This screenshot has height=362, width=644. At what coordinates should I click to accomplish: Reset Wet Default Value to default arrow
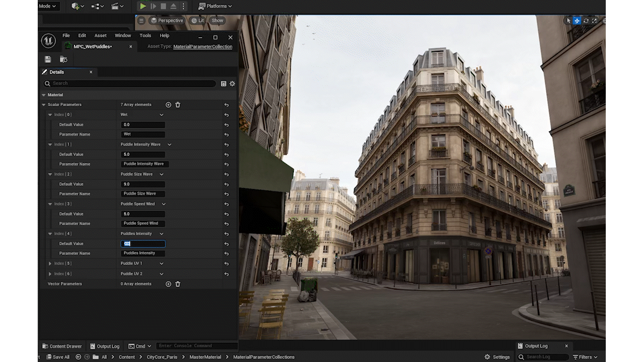coord(226,125)
